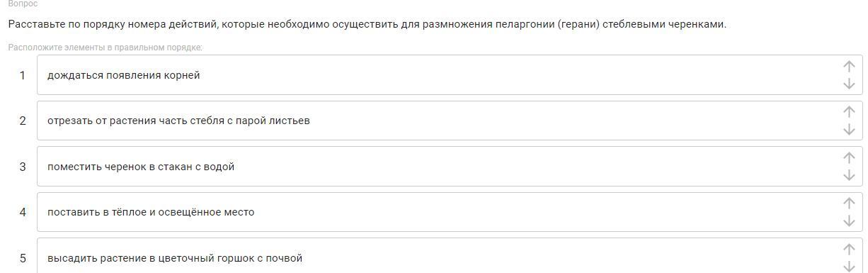Click the order number 4
This screenshot has height=273, width=868.
[x=23, y=212]
